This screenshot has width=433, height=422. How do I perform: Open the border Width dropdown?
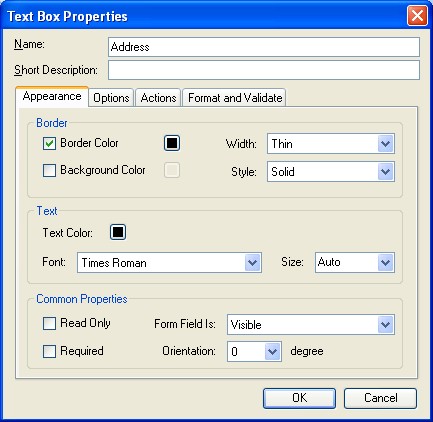pyautogui.click(x=331, y=144)
